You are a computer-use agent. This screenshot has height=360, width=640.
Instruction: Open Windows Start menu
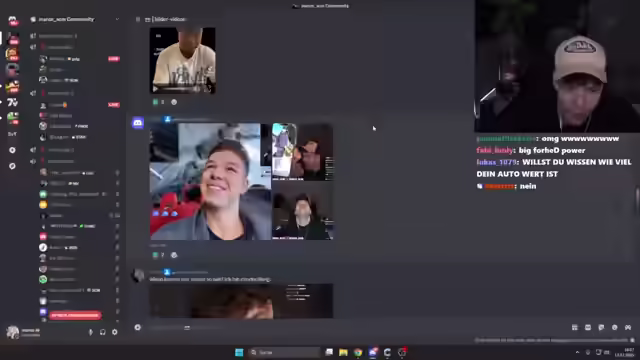click(239, 352)
